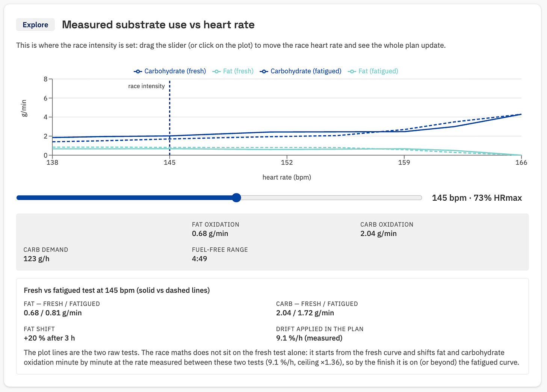Click the "CARB — FRESH / FATIGUED" label
The image size is (547, 392).
click(317, 304)
